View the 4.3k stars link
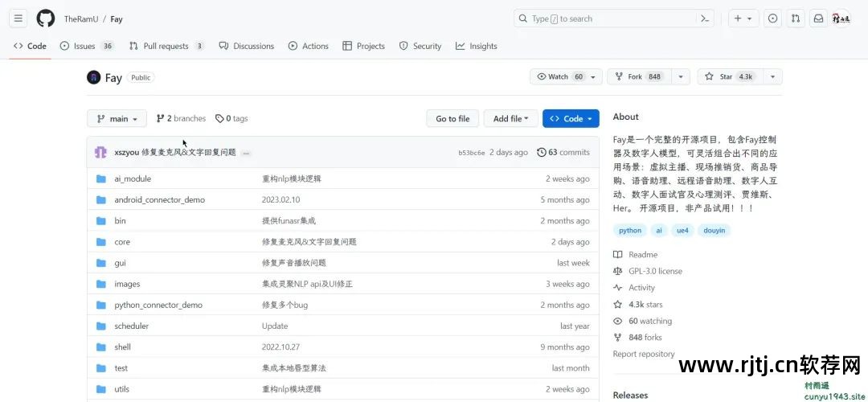Image resolution: width=868 pixels, height=402 pixels. (x=637, y=305)
